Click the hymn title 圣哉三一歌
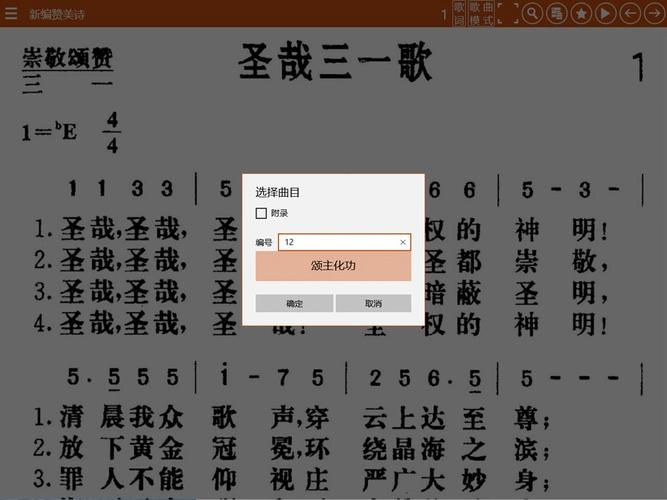 335,62
